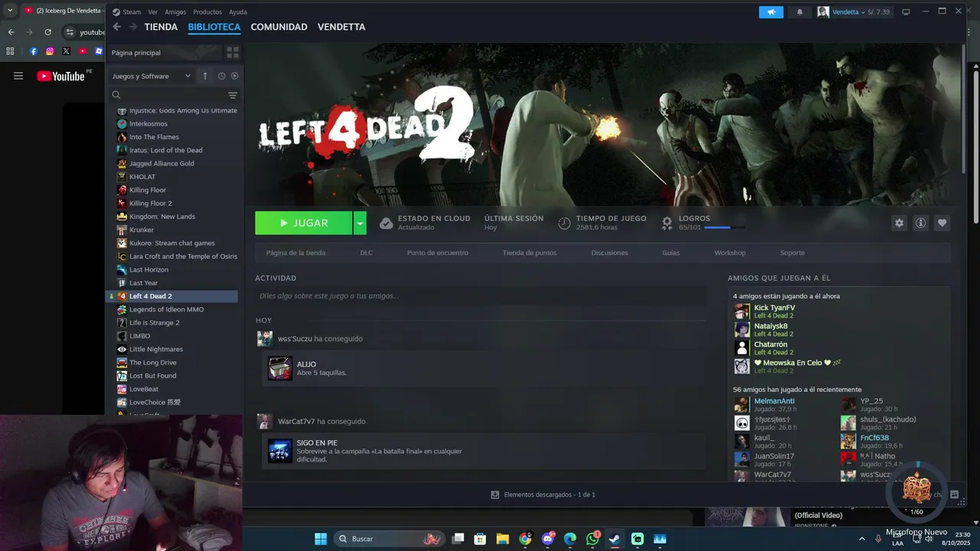Open the Ayuda menu
Screen dimensions: 980x551
point(237,12)
